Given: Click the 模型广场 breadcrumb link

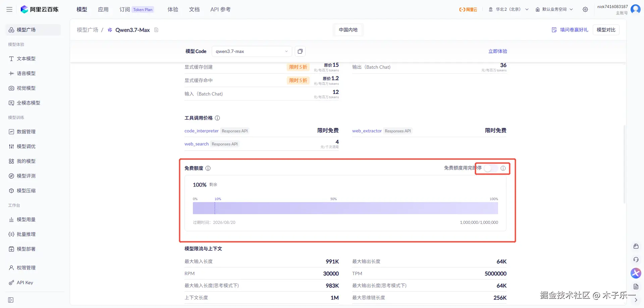Looking at the screenshot, I should coord(88,30).
